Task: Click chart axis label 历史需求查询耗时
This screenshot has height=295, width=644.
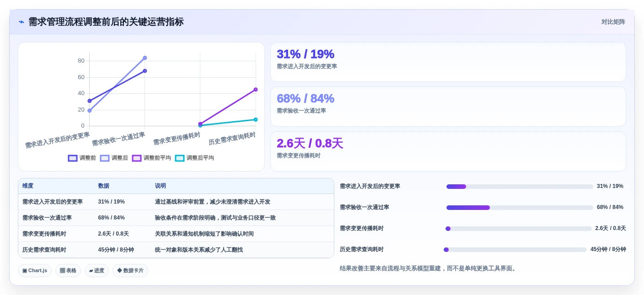Action: [x=232, y=139]
